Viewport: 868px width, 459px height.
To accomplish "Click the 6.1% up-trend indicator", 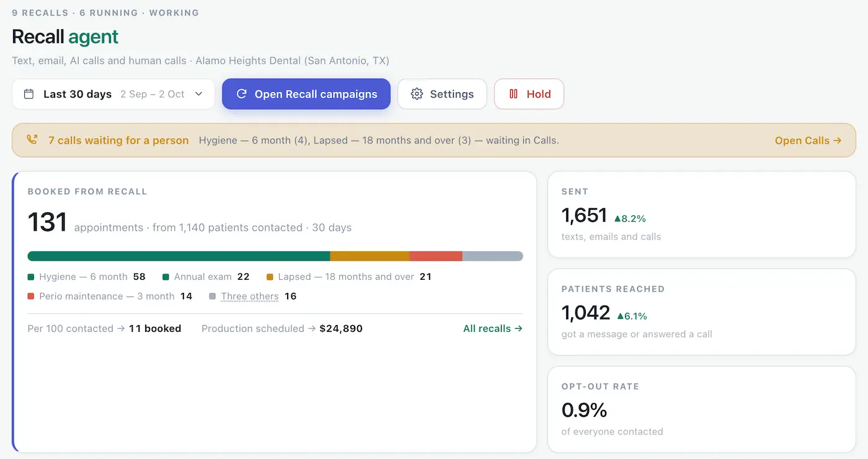I will coord(632,316).
